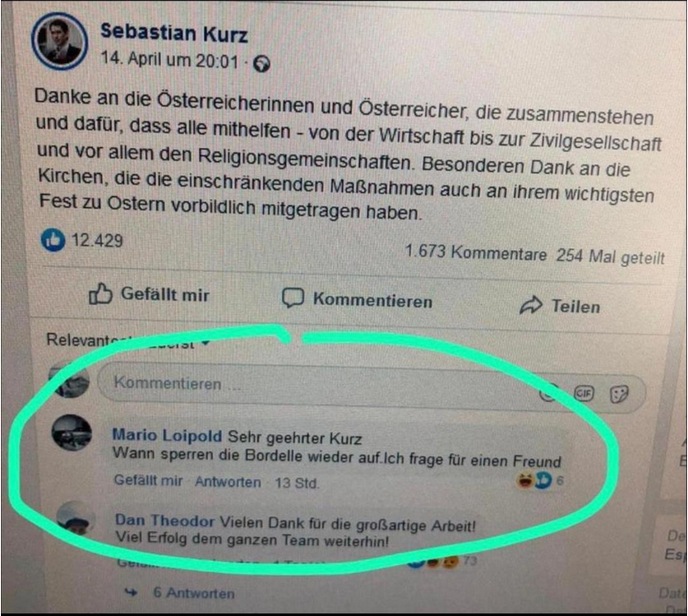
Task: Like Mario Loipold's comment with Gefällt mir
Action: click(148, 481)
